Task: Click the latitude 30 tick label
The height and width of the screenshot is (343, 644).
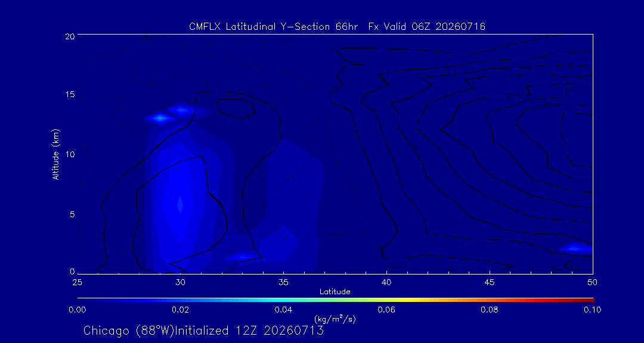Action: [180, 282]
